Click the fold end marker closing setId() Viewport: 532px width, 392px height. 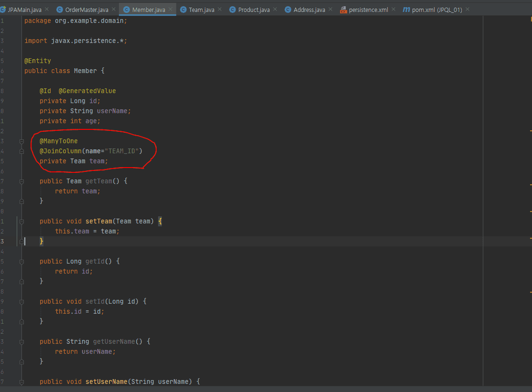(21, 322)
